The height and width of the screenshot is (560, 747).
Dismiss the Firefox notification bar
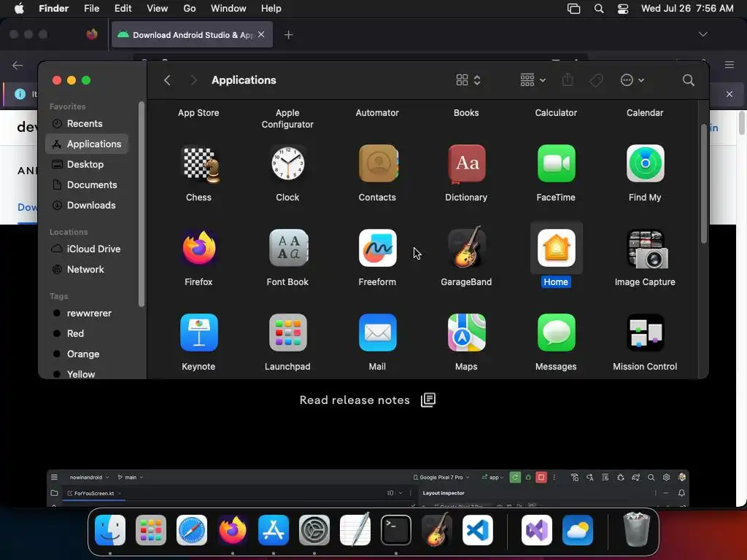729,94
